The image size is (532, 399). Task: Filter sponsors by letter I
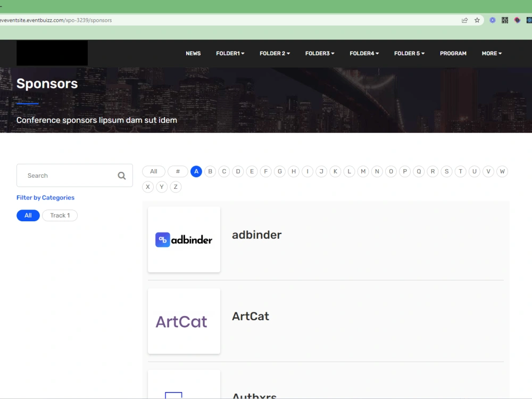[x=307, y=171]
